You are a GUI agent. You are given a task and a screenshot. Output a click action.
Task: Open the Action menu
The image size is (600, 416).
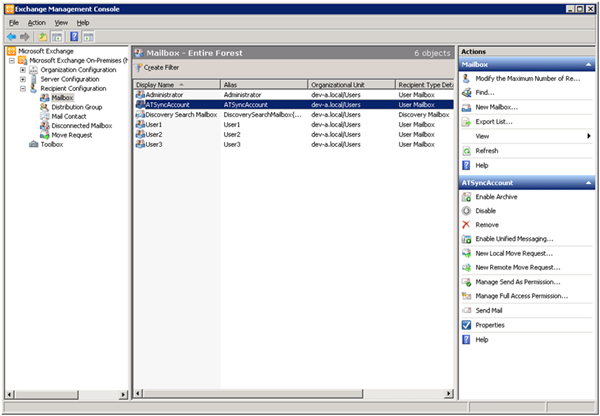(36, 22)
